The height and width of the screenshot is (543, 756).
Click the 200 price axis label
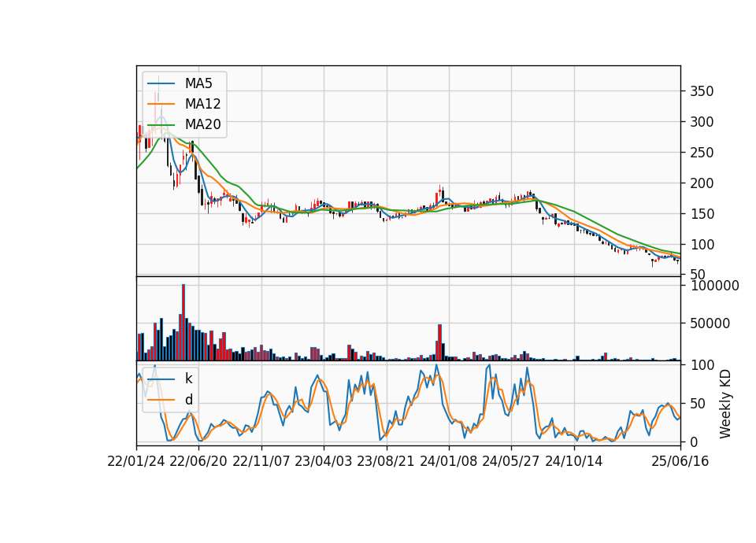702,183
